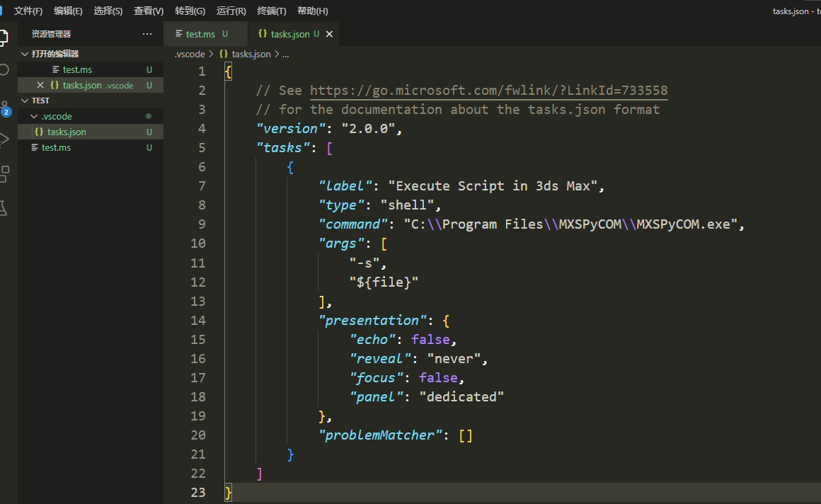Image resolution: width=821 pixels, height=504 pixels.
Task: Click the "command" key on line 9
Action: pyautogui.click(x=353, y=224)
